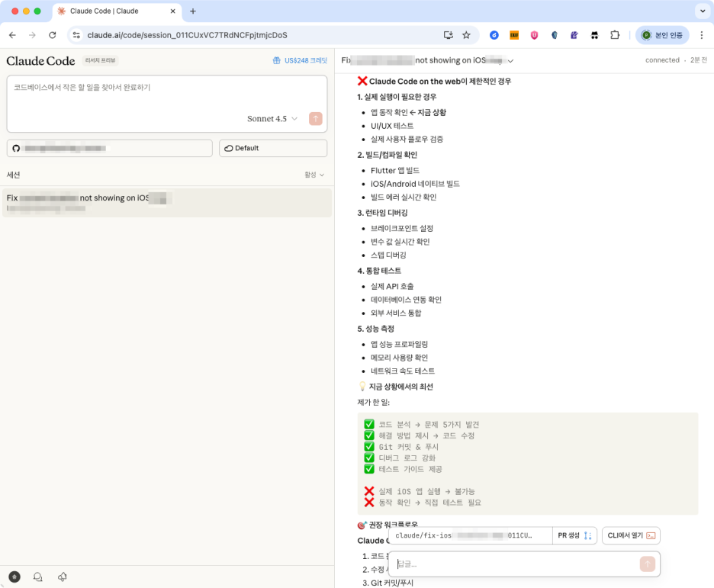
Task: Open the GitHub repository selector
Action: pyautogui.click(x=110, y=148)
